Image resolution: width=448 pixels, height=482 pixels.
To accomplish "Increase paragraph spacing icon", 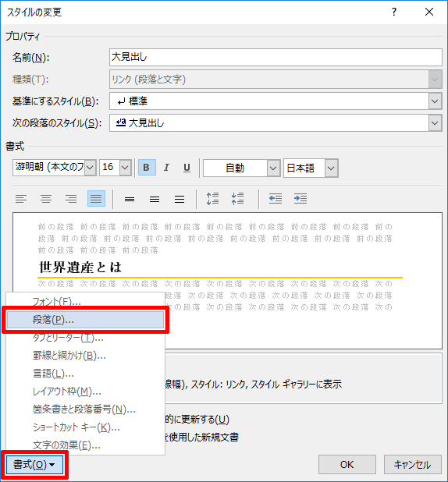I will [212, 199].
